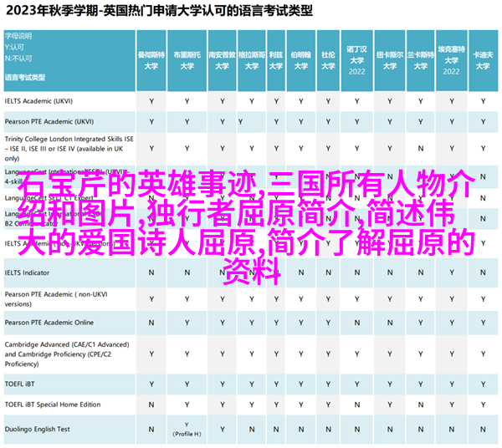Click TOEFL Special Home Edition N under 兰卡斯特大学
Viewport: 502px width, 448px height.
point(420,405)
